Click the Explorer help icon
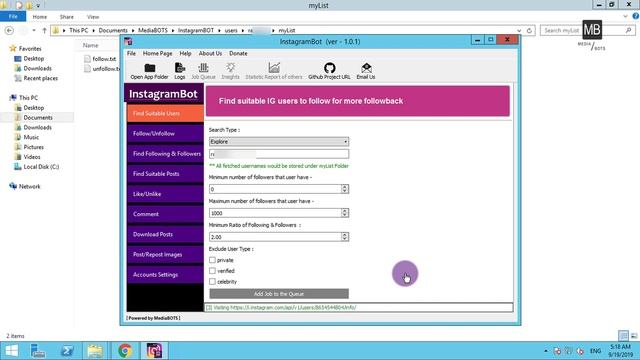640x360 pixels. (x=636, y=16)
